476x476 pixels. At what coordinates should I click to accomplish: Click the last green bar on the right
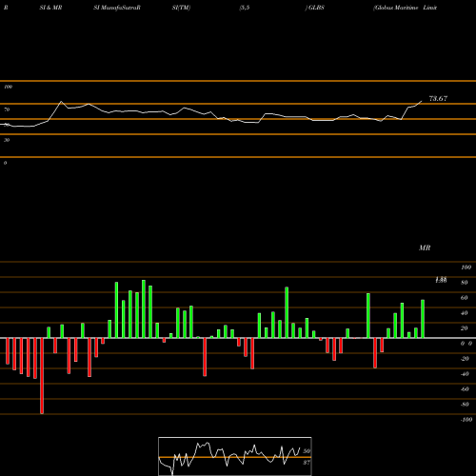(423, 319)
